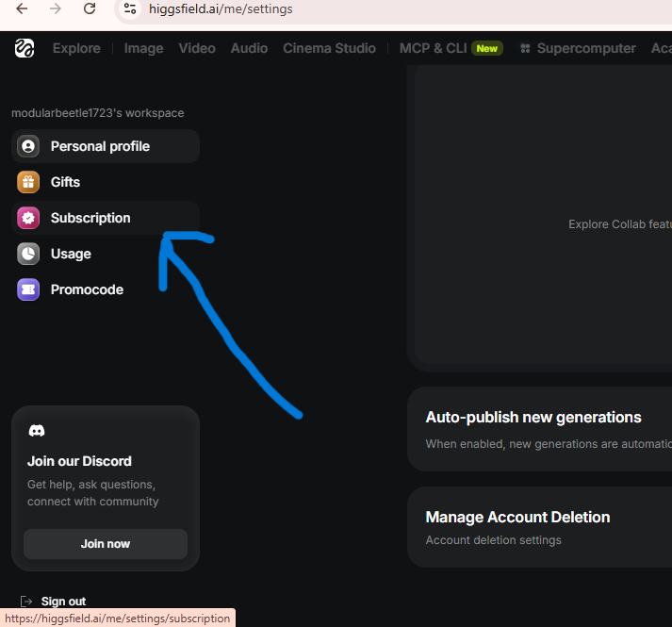The height and width of the screenshot is (627, 672).
Task: Click 'When enabled, new generations' description
Action: [549, 444]
